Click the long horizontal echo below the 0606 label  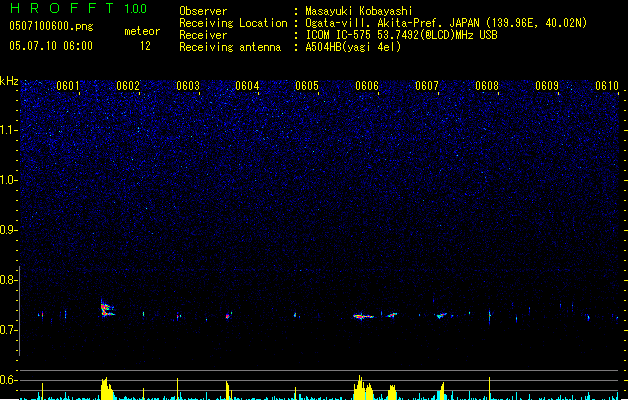click(363, 317)
